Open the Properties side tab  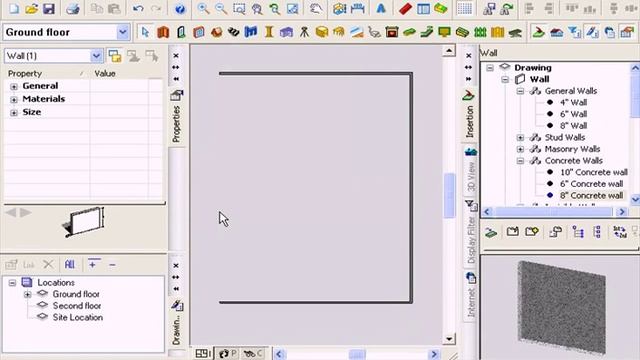(176, 117)
